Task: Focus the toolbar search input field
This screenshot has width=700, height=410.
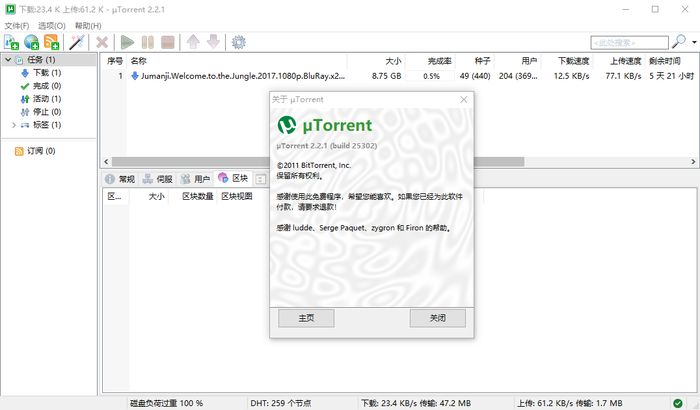Action: [x=629, y=43]
